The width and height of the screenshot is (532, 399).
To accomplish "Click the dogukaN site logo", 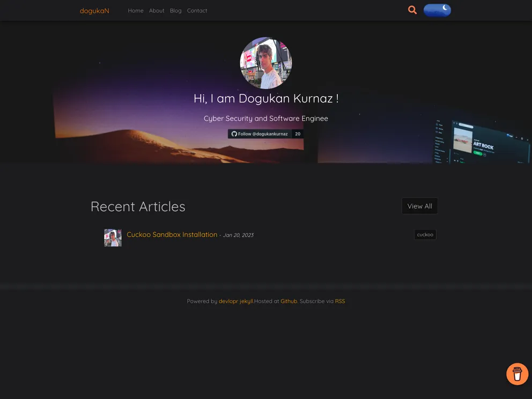I will pos(94,11).
